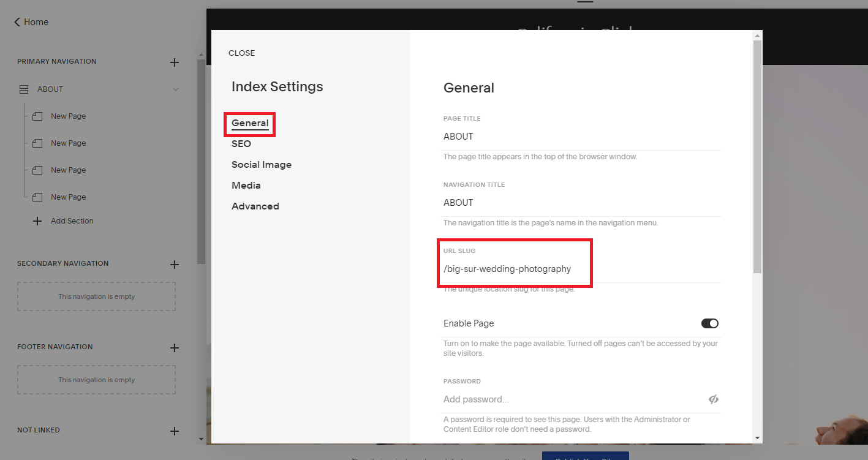Screen dimensions: 868x460
Task: Click the sidebar scroll up arrow
Action: coord(201,55)
